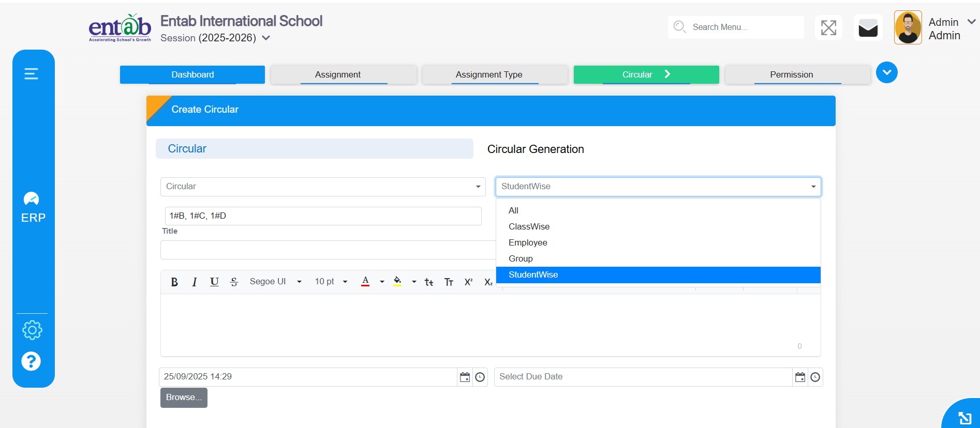Apply the yellow highlight fill color
Viewport: 980px width, 428px height.
click(x=397, y=282)
